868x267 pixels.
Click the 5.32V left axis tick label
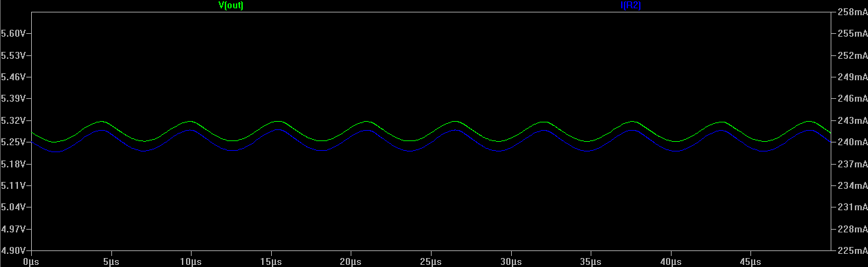13,120
